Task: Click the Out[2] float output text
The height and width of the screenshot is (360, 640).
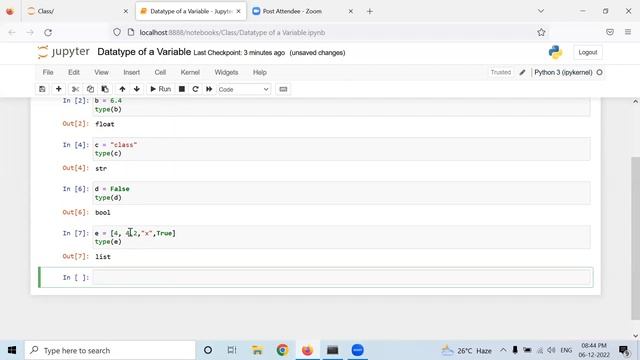Action: (x=104, y=124)
